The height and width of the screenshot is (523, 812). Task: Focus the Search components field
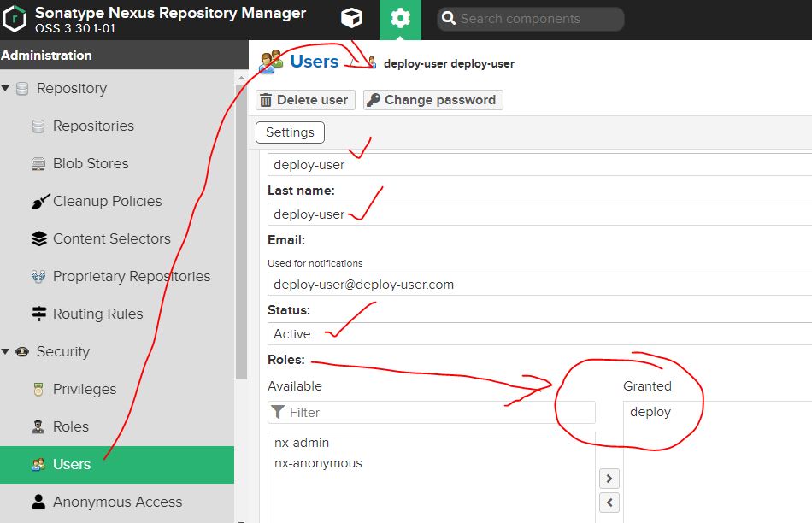pyautogui.click(x=531, y=19)
